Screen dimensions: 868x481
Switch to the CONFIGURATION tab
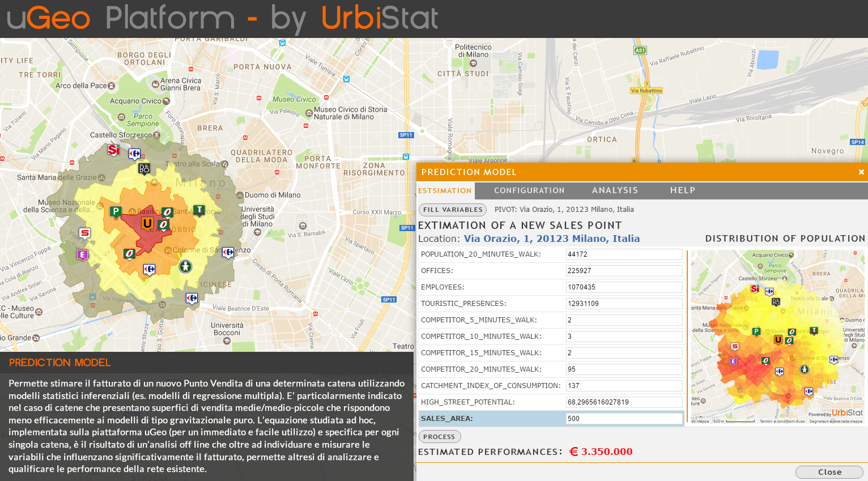[529, 191]
